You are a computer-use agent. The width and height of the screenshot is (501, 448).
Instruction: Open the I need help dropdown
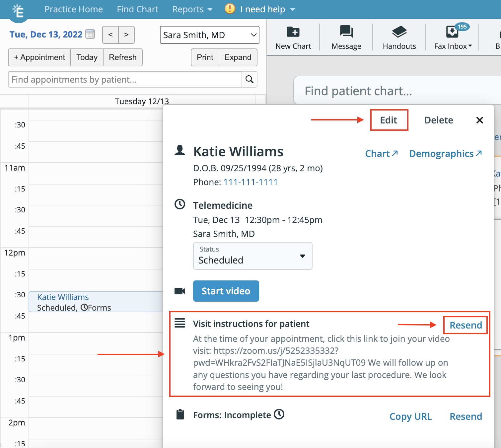click(267, 9)
